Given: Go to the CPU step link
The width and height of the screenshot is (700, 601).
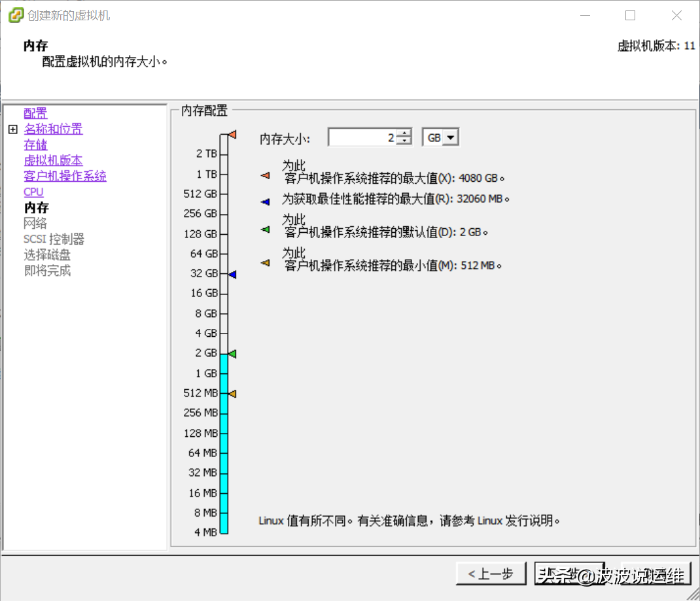Looking at the screenshot, I should [33, 192].
